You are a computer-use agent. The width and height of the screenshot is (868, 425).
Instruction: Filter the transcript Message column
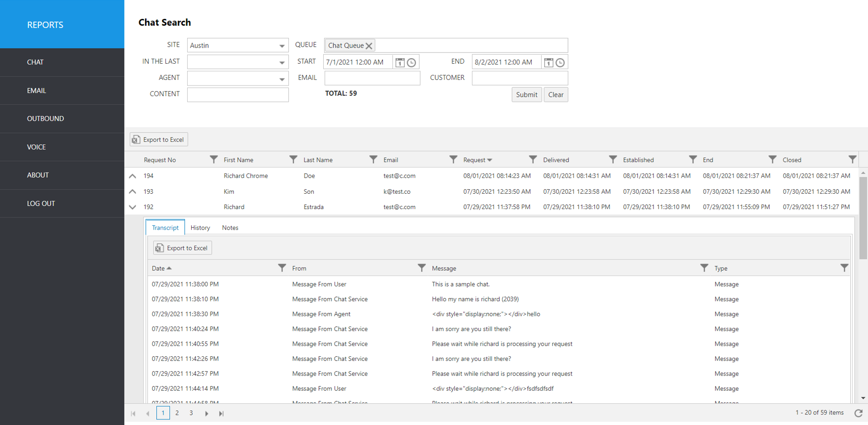704,268
